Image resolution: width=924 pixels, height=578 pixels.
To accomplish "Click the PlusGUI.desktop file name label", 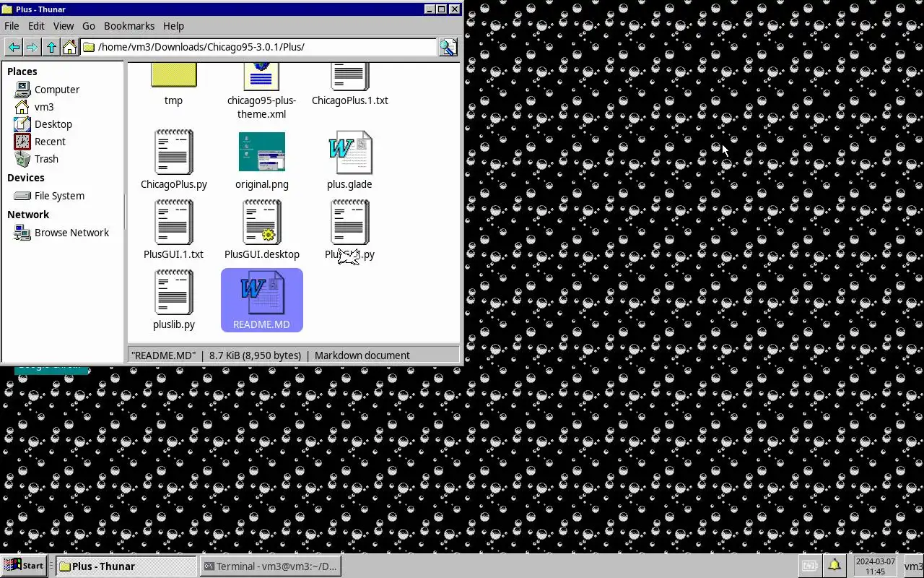I will point(262,254).
